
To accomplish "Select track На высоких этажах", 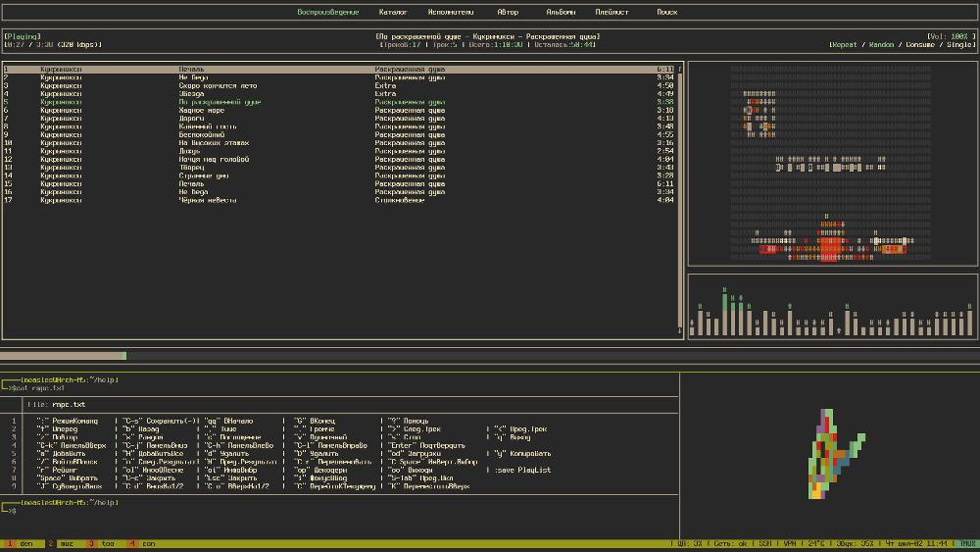I will (341, 142).
